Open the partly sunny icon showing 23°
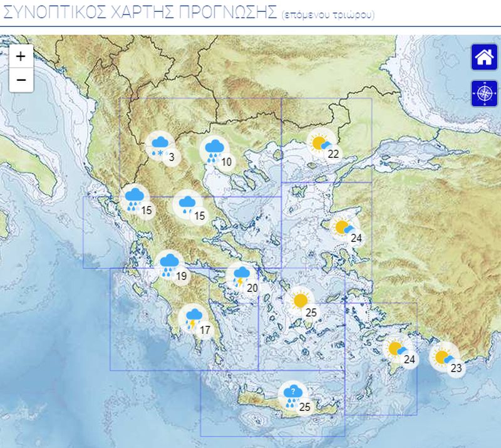The height and width of the screenshot is (448, 501). pyautogui.click(x=444, y=357)
